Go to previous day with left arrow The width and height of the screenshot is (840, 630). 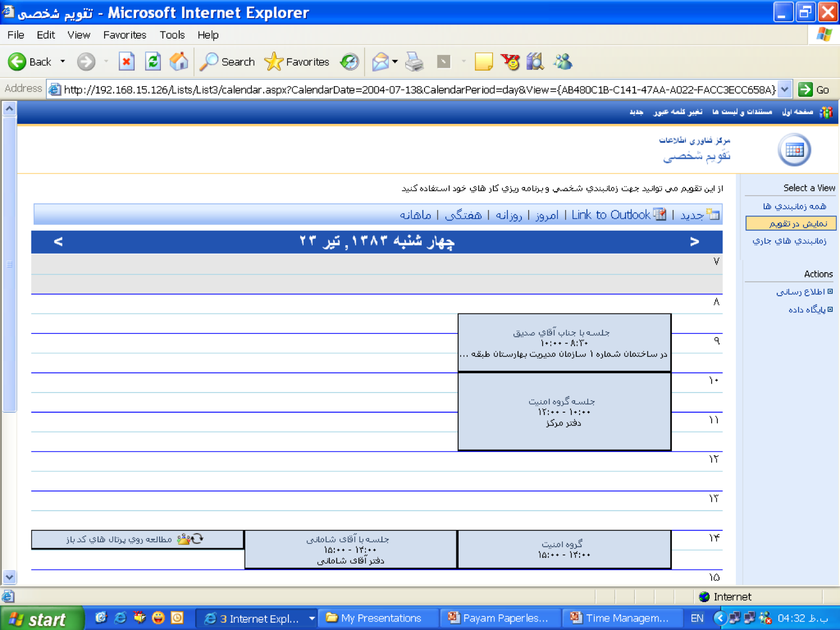58,241
